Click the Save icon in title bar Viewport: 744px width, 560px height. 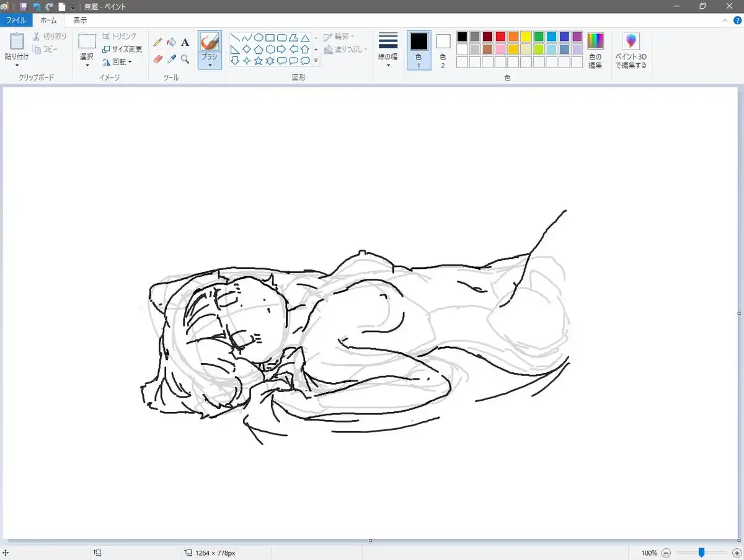coord(23,6)
